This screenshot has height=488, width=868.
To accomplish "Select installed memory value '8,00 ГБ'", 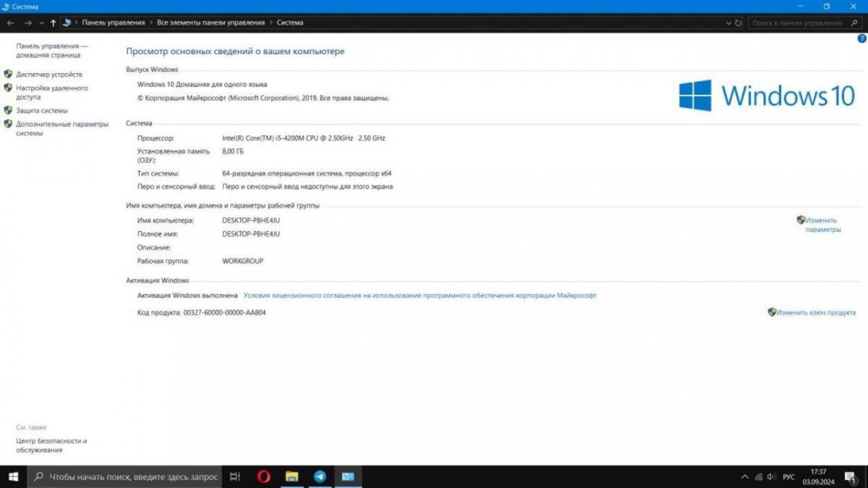I will click(232, 151).
